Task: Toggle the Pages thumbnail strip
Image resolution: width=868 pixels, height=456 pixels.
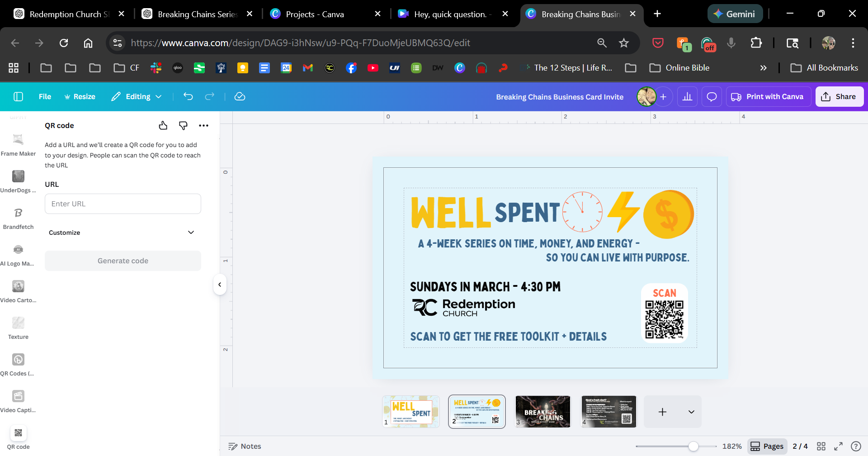Action: [x=767, y=446]
